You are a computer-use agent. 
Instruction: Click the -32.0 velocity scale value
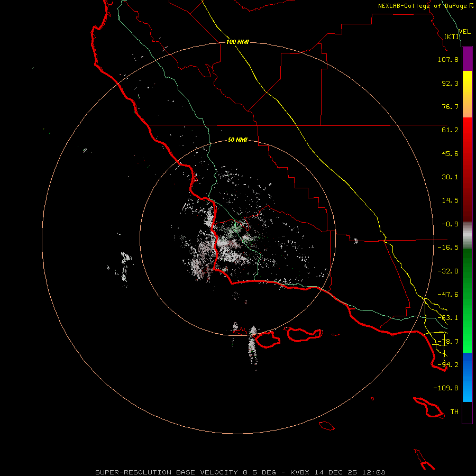pos(448,271)
